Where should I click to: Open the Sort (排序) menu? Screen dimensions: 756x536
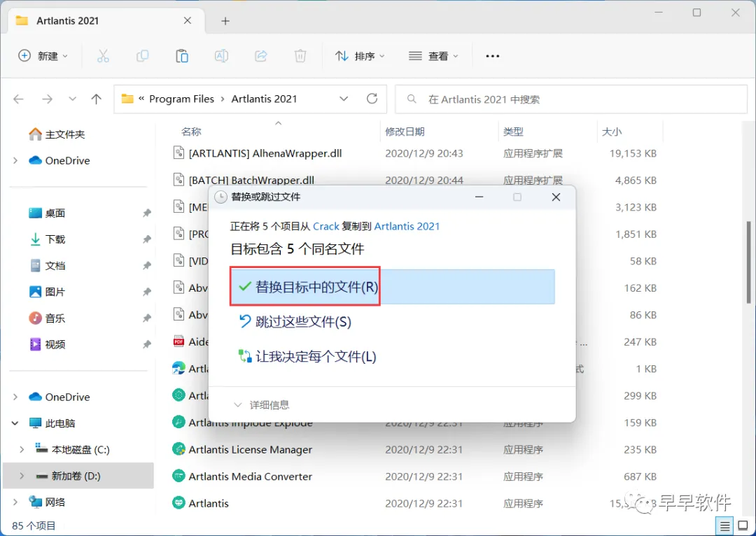click(x=360, y=56)
